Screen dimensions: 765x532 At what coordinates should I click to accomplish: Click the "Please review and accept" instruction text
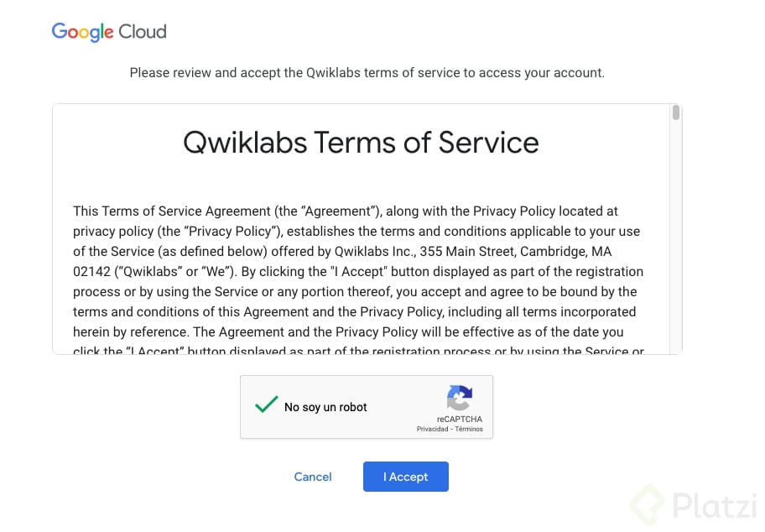tap(367, 73)
